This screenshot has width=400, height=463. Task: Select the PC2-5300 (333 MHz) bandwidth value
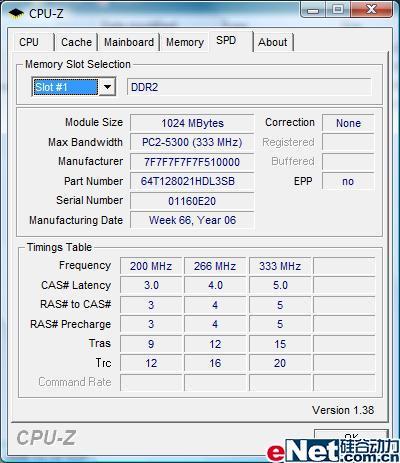tap(192, 143)
